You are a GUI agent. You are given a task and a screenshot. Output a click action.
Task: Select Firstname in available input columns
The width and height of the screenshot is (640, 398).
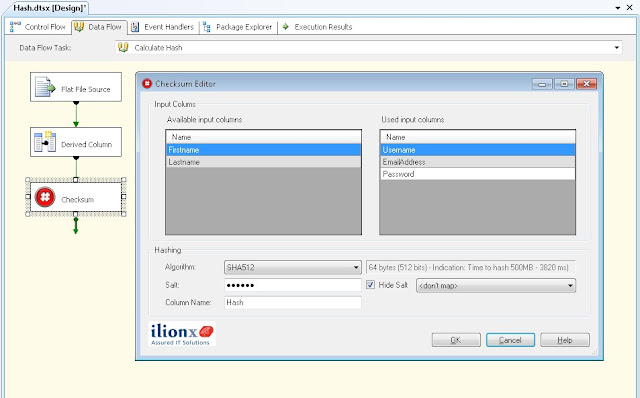(263, 150)
